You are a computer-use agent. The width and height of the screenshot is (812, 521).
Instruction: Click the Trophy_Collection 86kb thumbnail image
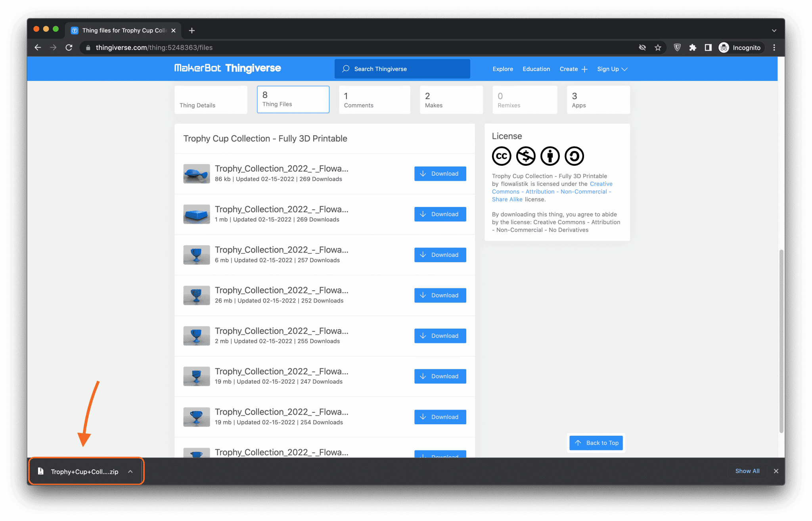click(x=196, y=174)
